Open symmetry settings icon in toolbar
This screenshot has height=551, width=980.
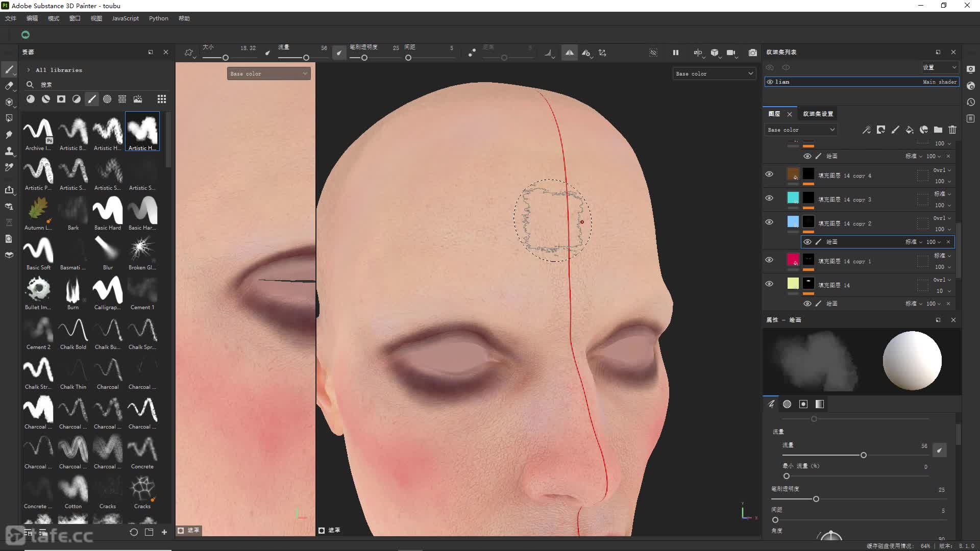pos(586,53)
